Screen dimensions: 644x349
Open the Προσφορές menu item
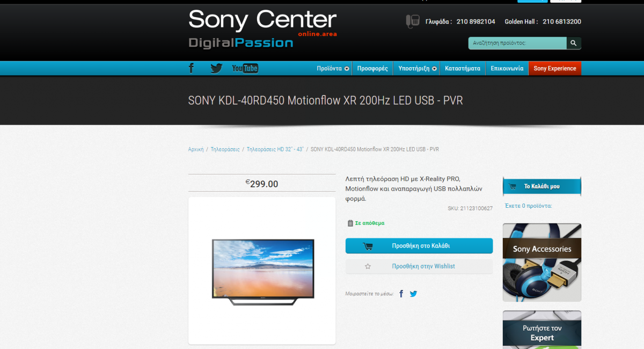[x=372, y=68]
